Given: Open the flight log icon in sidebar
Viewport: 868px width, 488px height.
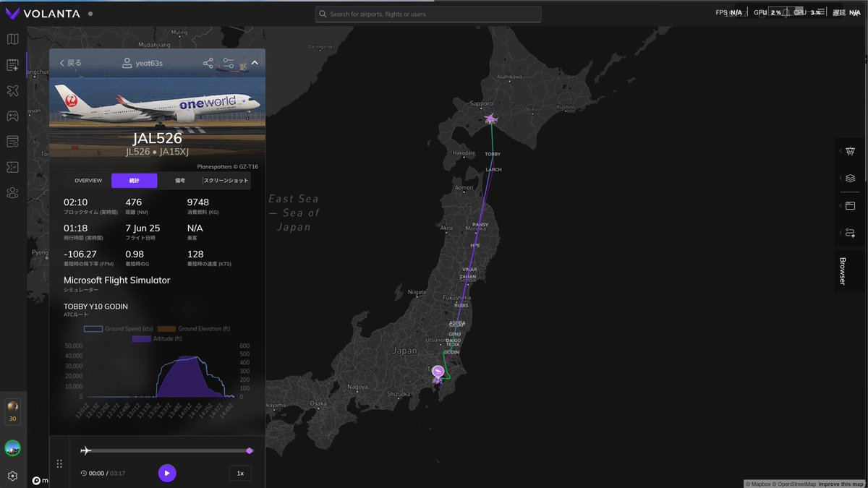Looking at the screenshot, I should click(12, 65).
